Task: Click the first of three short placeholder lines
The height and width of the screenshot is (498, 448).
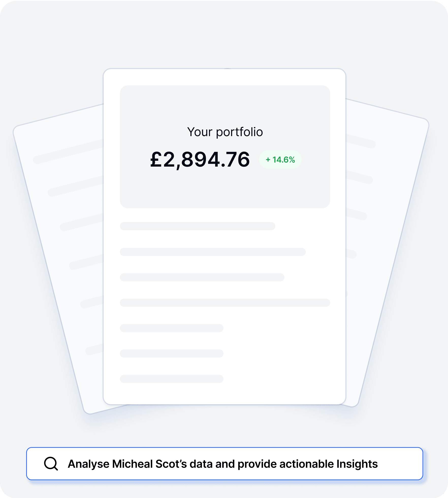Action: pyautogui.click(x=172, y=328)
